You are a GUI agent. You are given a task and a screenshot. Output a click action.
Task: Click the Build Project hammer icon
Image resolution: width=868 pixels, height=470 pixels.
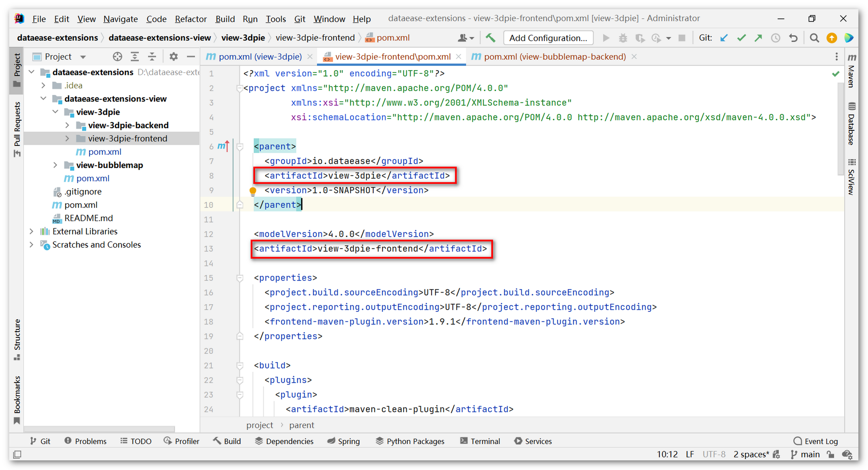tap(490, 38)
